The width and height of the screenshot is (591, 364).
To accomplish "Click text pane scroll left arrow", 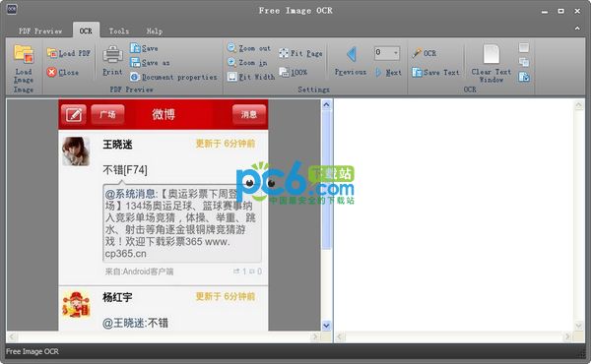I will click(340, 336).
